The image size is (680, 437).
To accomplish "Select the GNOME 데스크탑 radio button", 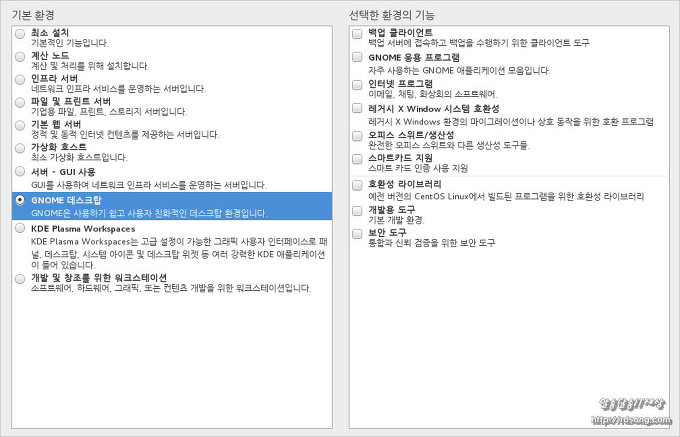I will (x=20, y=200).
